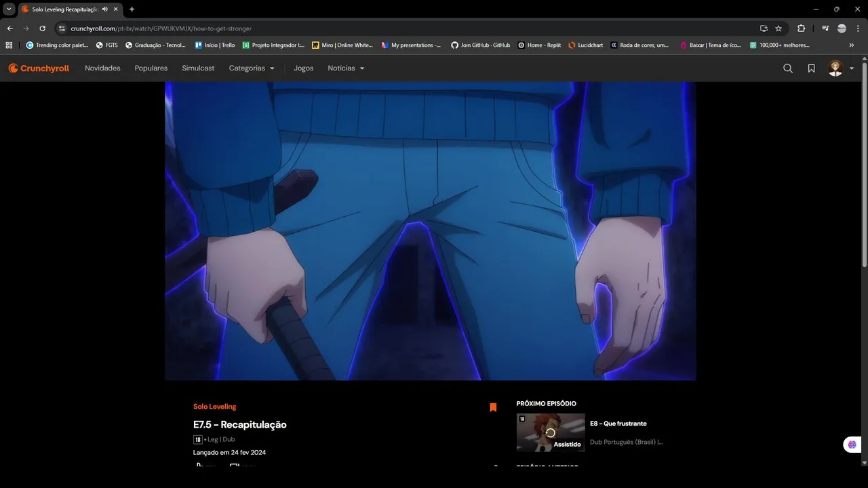Click the video player frame
The width and height of the screenshot is (868, 488).
pyautogui.click(x=430, y=231)
